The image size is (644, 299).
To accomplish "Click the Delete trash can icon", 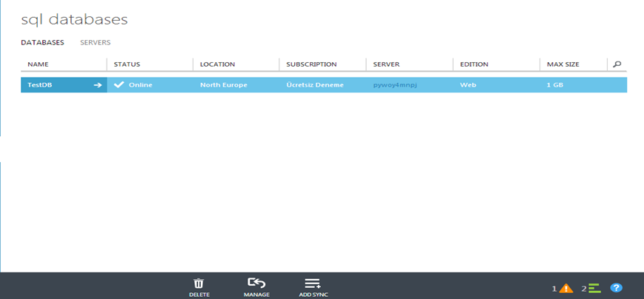I will [x=199, y=283].
